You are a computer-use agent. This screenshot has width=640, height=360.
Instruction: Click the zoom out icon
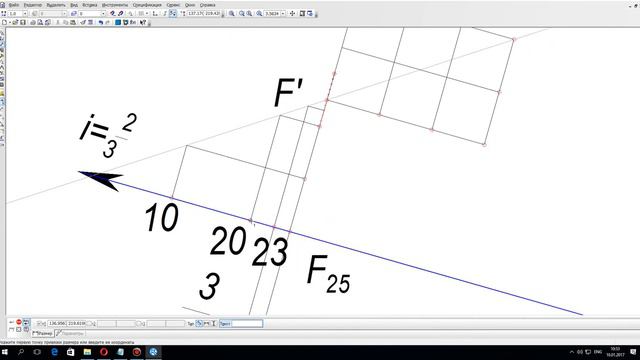249,13
